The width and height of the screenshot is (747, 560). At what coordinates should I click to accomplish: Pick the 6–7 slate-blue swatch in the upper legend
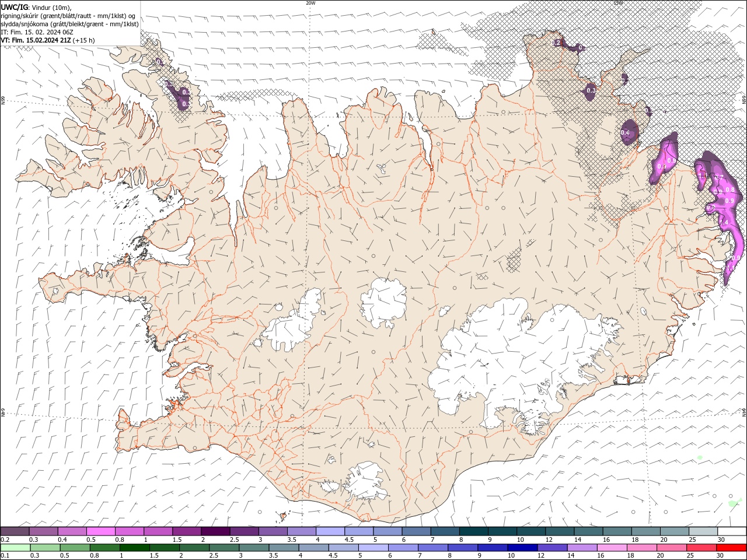[416, 531]
